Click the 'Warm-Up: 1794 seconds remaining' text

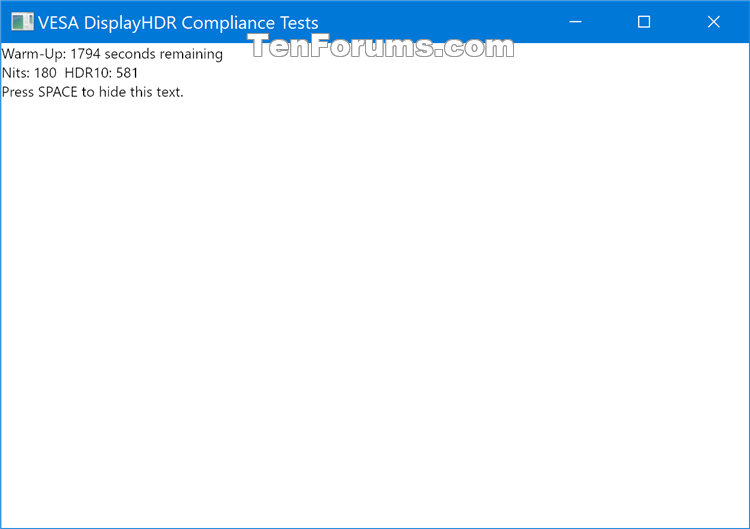tap(112, 54)
